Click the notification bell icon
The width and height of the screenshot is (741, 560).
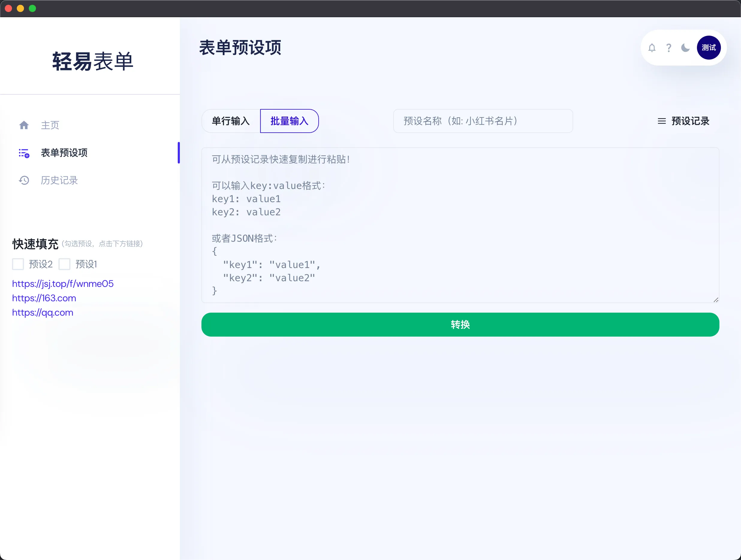(x=652, y=48)
